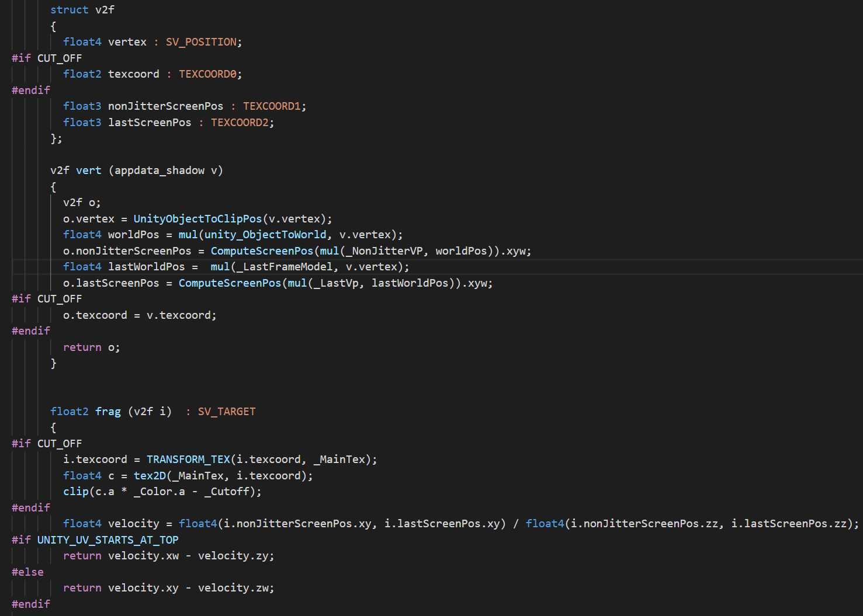Screen dimensions: 863x616
Task: Click the clip function with _Cutoff
Action: coord(76,491)
